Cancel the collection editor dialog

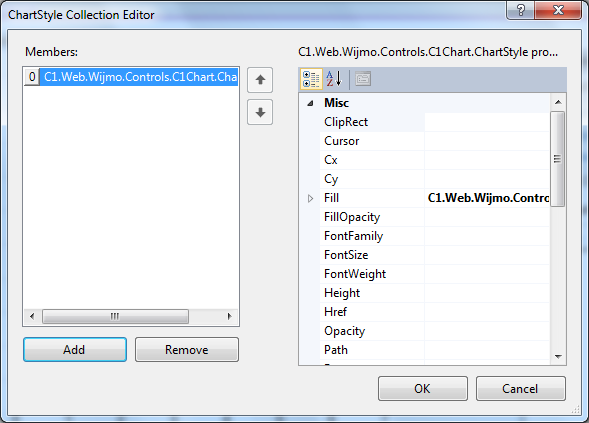coord(521,389)
